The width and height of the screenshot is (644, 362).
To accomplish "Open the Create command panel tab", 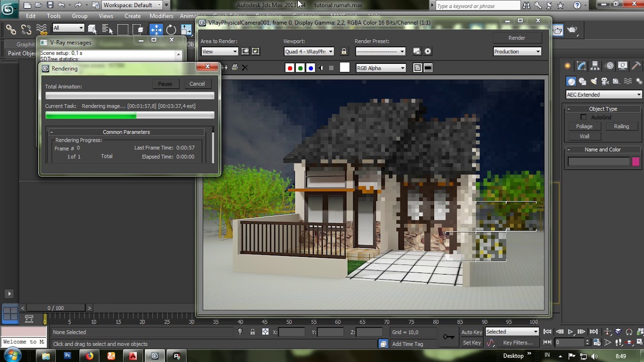I will coord(568,66).
